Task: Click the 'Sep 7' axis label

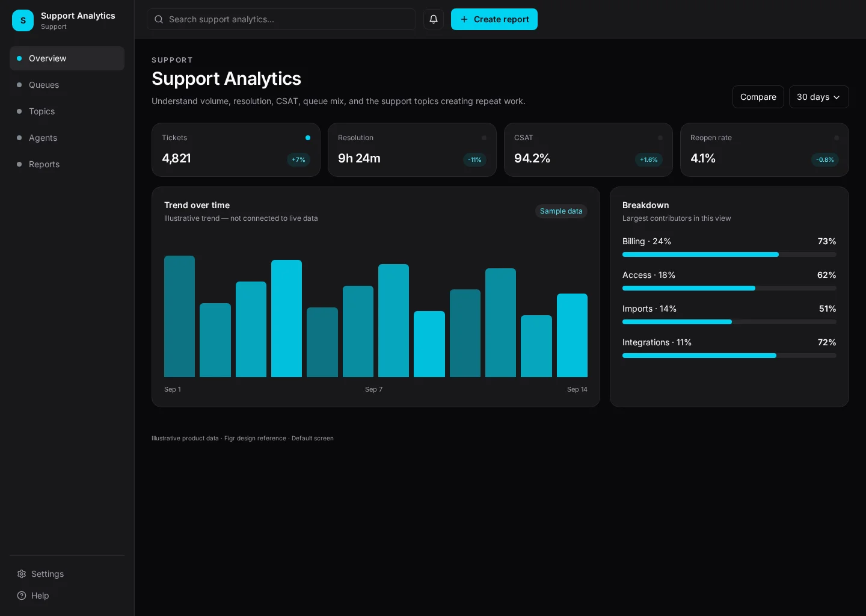Action: [x=373, y=389]
